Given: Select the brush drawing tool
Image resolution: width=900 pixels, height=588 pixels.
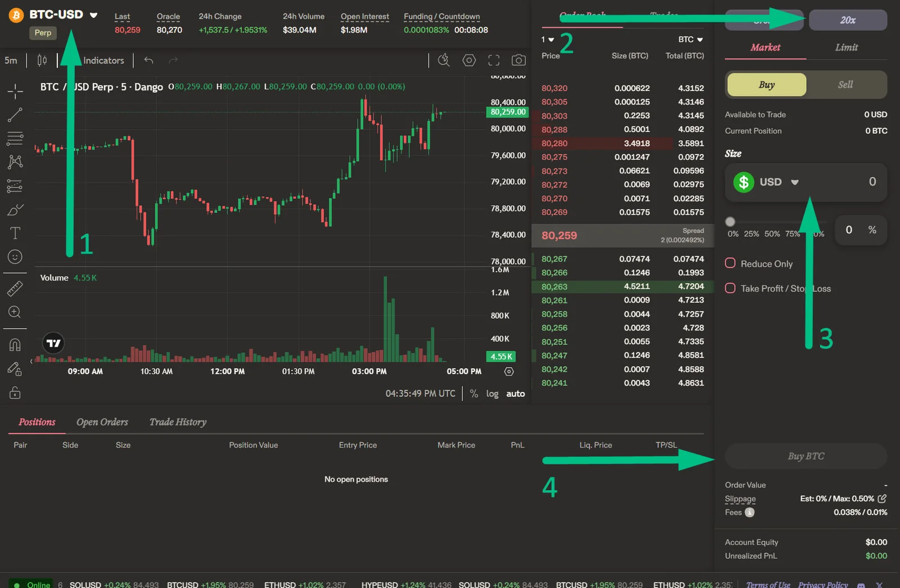Looking at the screenshot, I should tap(15, 210).
